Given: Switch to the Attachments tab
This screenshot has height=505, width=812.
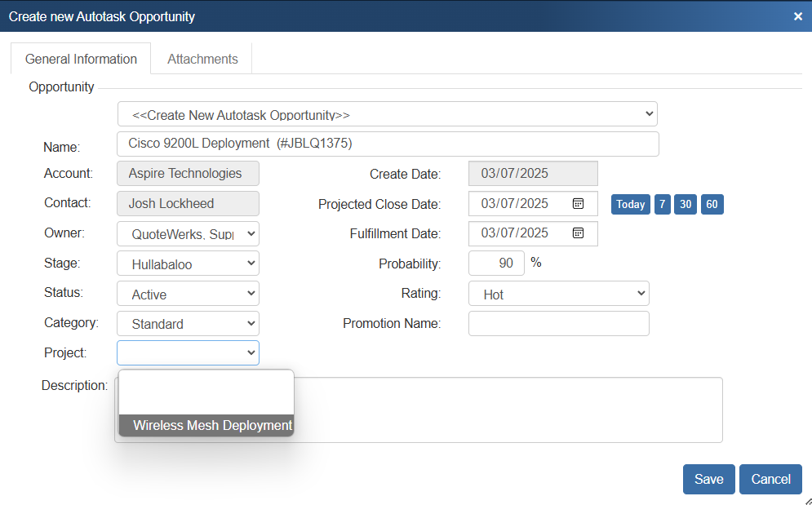Looking at the screenshot, I should tap(202, 59).
